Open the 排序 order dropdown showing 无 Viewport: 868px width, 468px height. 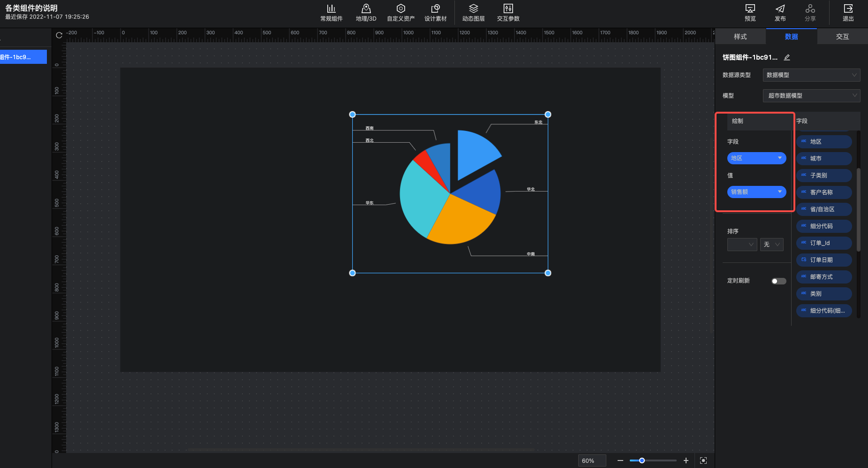coord(771,245)
